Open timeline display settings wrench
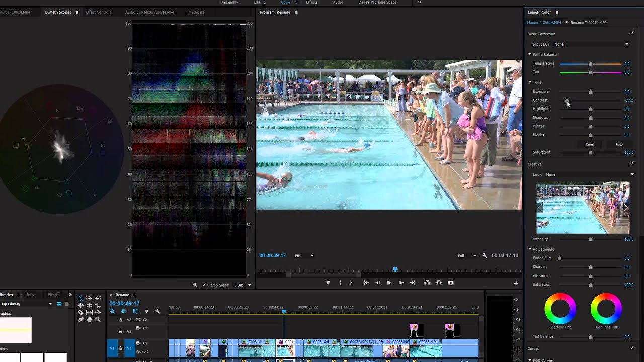Screen dimensions: 644x362 coord(157,311)
